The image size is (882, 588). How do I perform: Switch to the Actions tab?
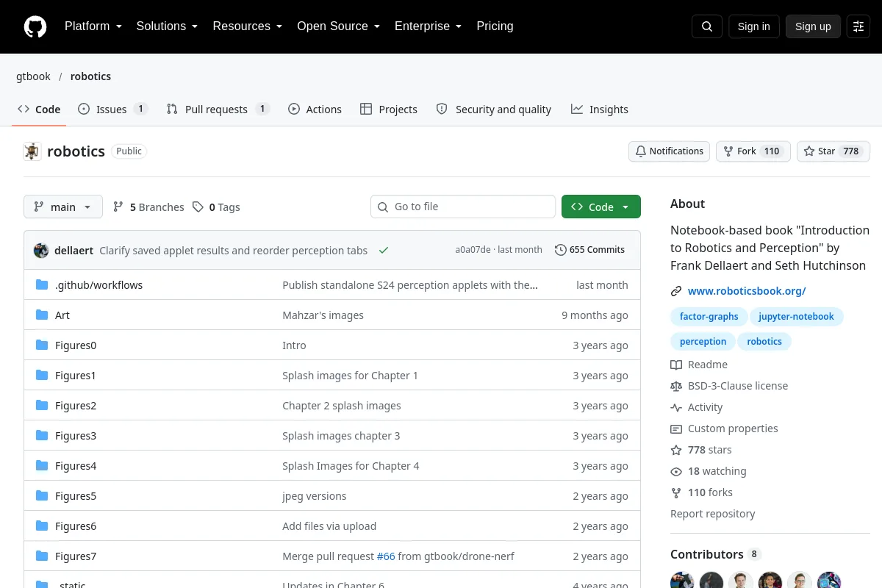point(315,110)
